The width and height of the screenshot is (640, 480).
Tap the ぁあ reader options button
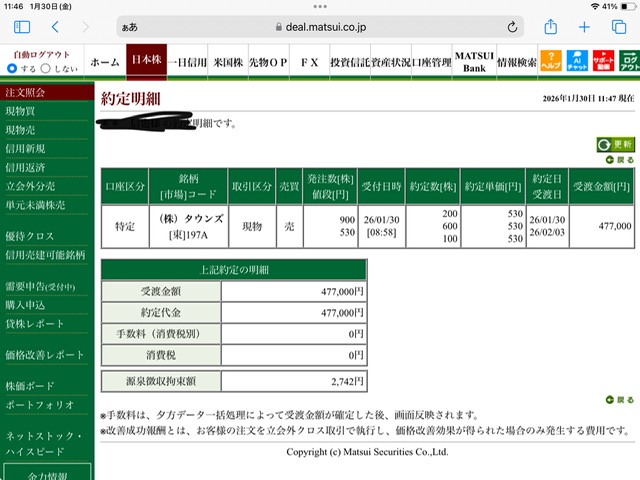point(129,27)
